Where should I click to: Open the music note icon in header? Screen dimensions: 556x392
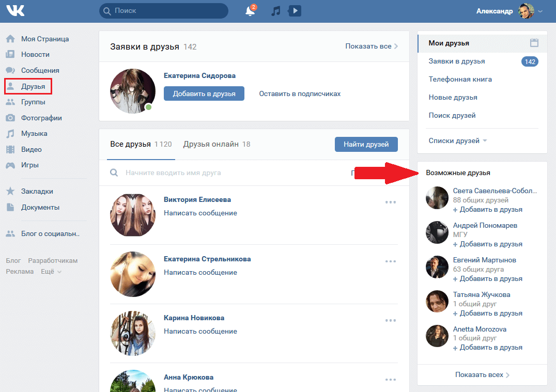pyautogui.click(x=275, y=11)
